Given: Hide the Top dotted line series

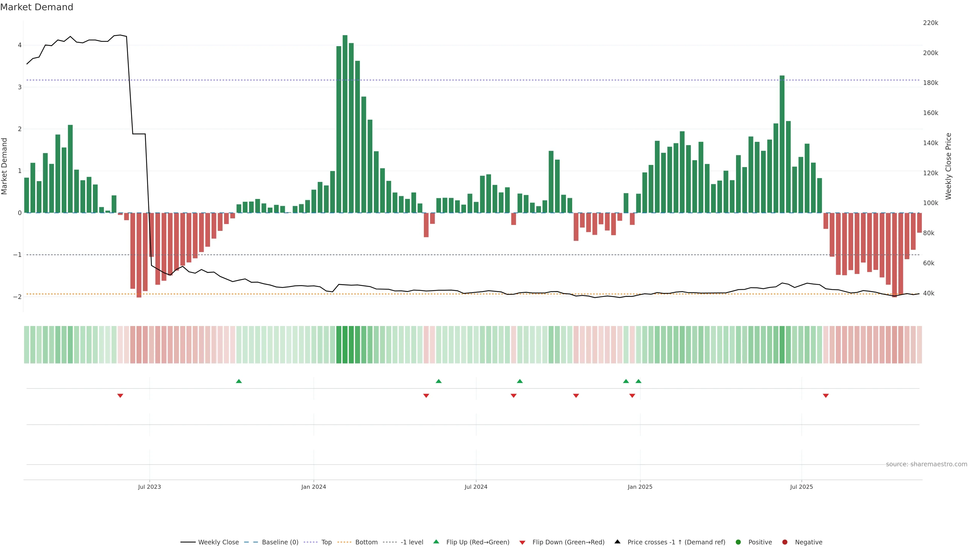Looking at the screenshot, I should (326, 542).
